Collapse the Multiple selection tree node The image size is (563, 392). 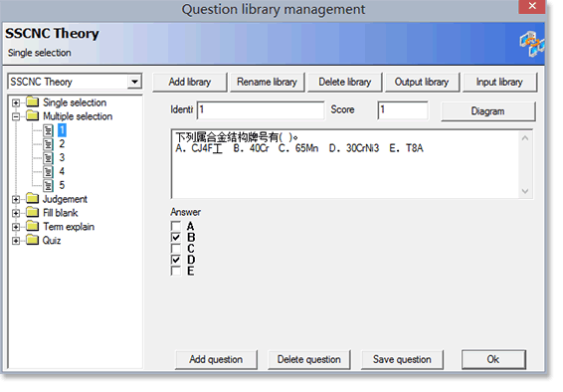[x=16, y=116]
